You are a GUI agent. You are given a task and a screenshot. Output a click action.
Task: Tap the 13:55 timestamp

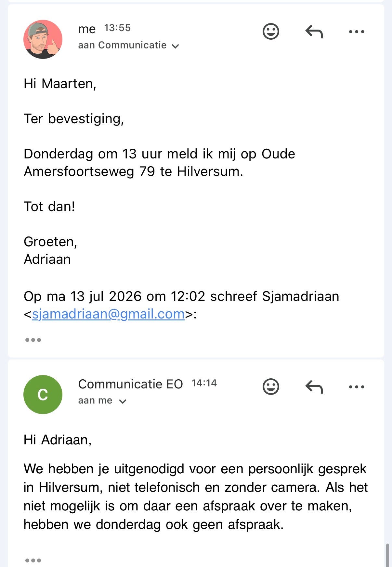point(117,28)
